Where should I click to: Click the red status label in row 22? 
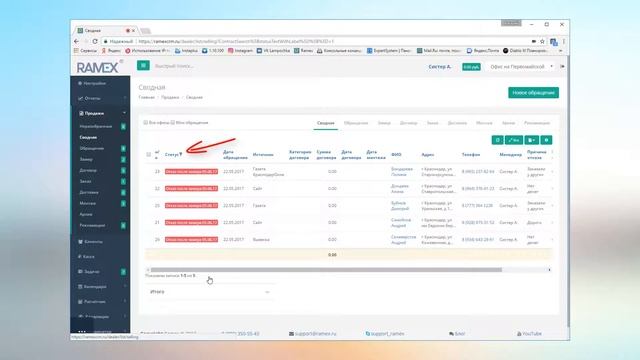(x=191, y=189)
